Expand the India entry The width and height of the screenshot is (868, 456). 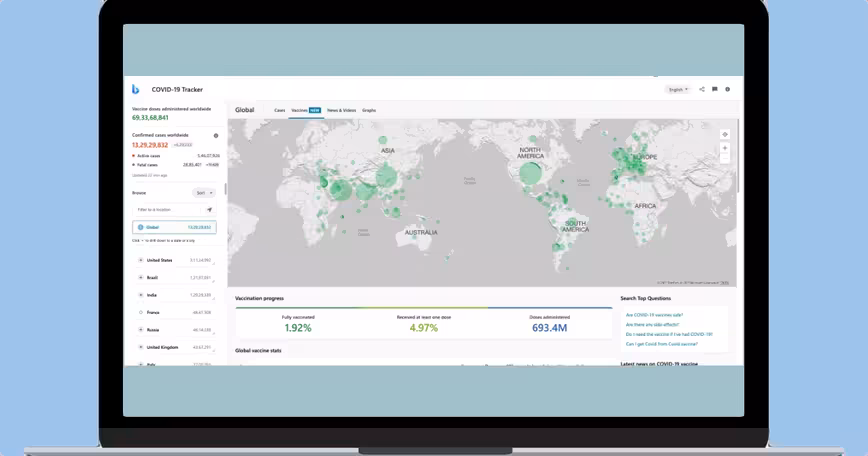[x=140, y=295]
